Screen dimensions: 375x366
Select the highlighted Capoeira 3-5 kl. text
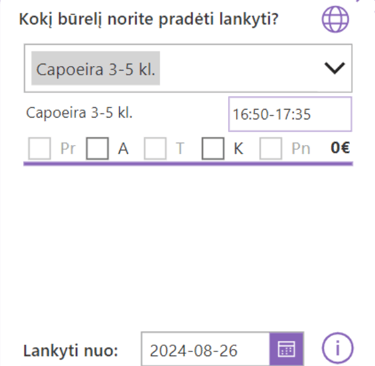tap(96, 69)
